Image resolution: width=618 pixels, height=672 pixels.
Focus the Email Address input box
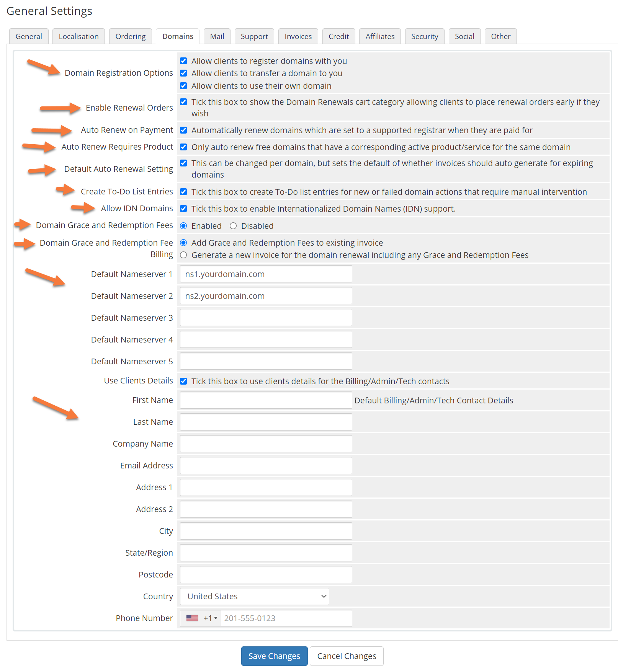(x=266, y=465)
